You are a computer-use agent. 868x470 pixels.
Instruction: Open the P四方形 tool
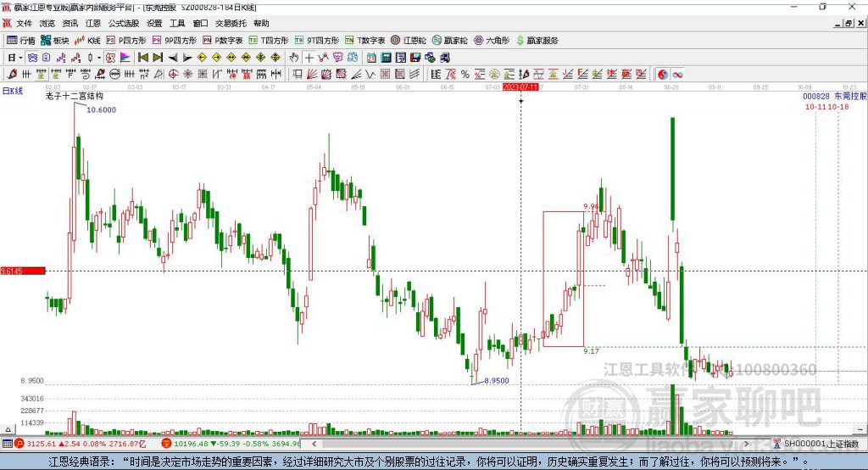pyautogui.click(x=126, y=41)
